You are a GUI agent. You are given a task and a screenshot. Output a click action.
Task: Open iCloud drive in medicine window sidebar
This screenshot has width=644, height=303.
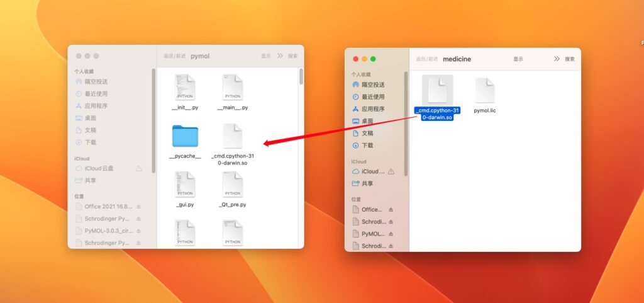(x=369, y=171)
